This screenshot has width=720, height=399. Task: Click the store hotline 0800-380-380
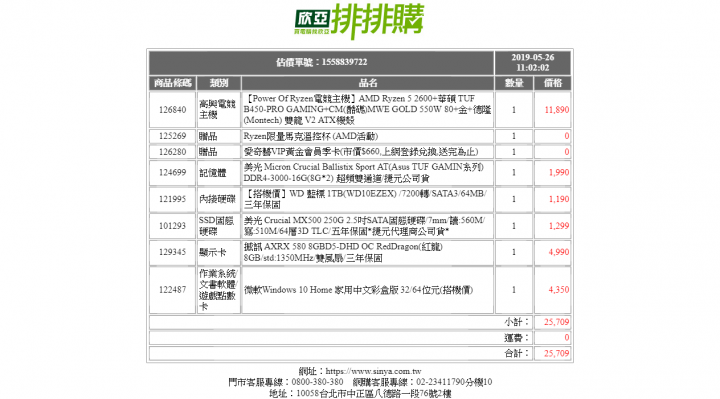click(317, 382)
